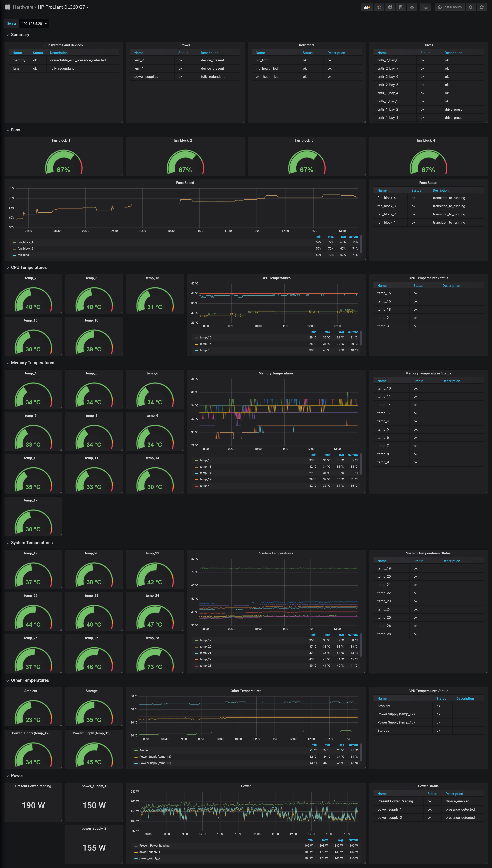Toggle fan_block_2 series in Fans Speed legend
Viewport: 492px width, 868px height.
coord(25,249)
